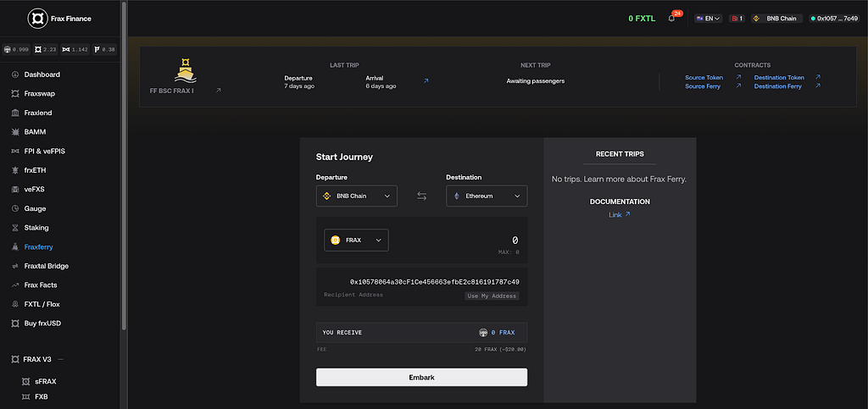Open the Source Ferry contract link
The image size is (868, 409).
click(x=703, y=86)
